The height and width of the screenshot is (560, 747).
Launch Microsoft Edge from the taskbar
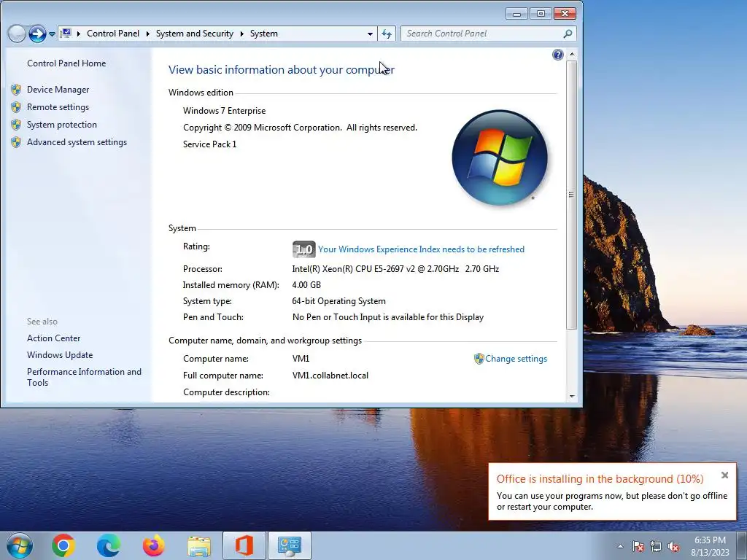pos(109,545)
